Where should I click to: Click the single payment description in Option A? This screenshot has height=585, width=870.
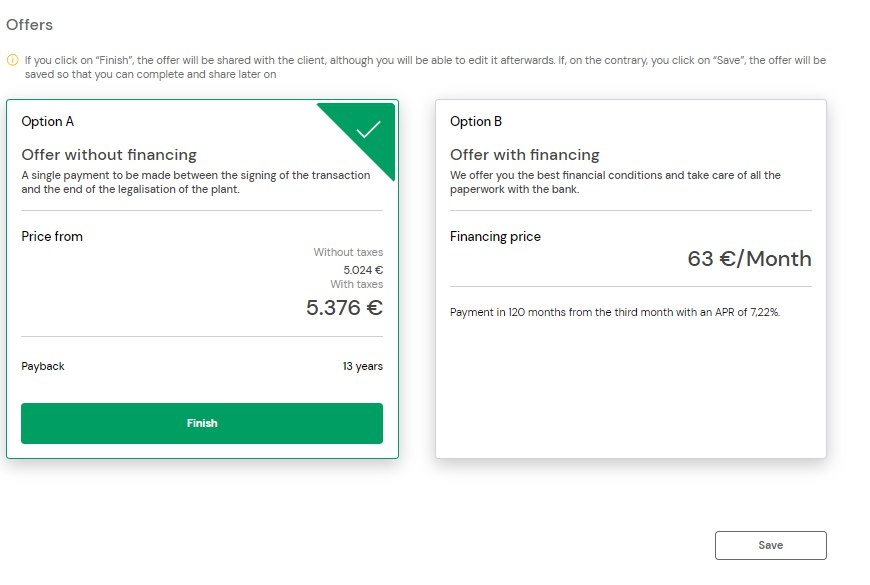click(196, 182)
